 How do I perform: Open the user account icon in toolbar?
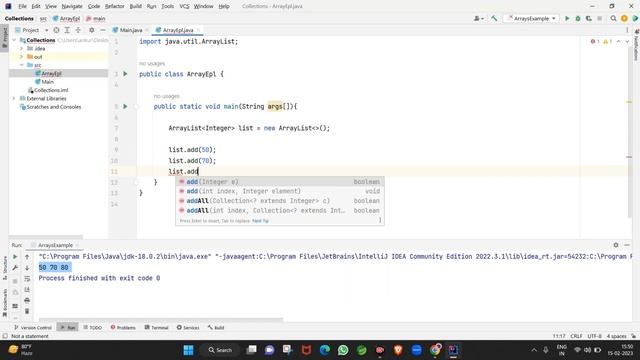tap(478, 18)
